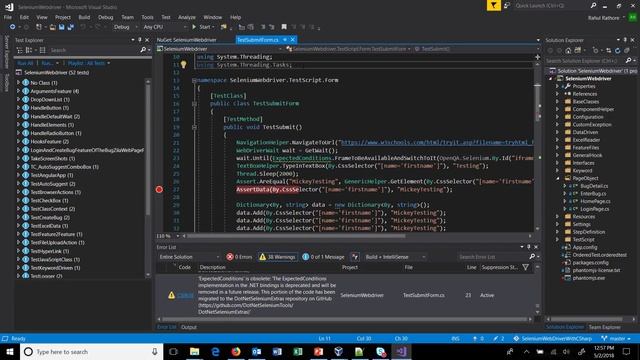Open the Build menu
640x360 pixels.
pos(84,17)
